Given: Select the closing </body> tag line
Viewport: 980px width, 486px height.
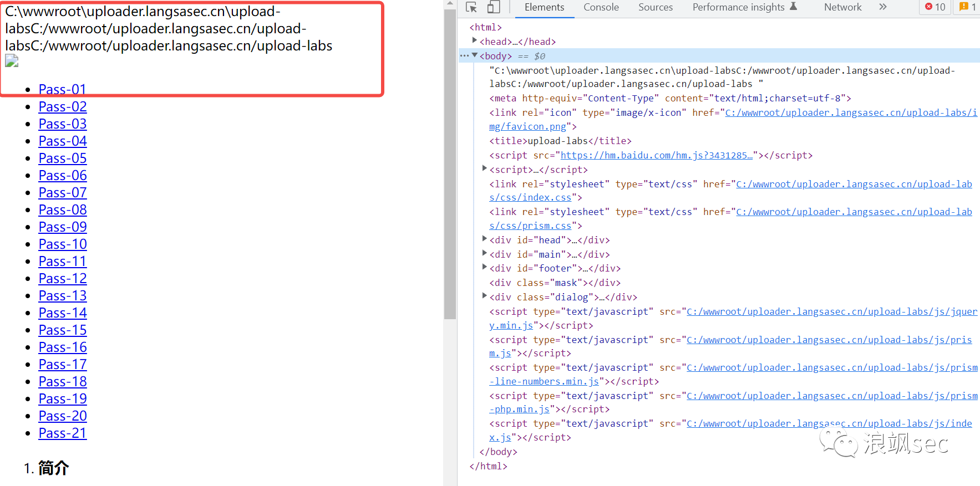Looking at the screenshot, I should 498,452.
